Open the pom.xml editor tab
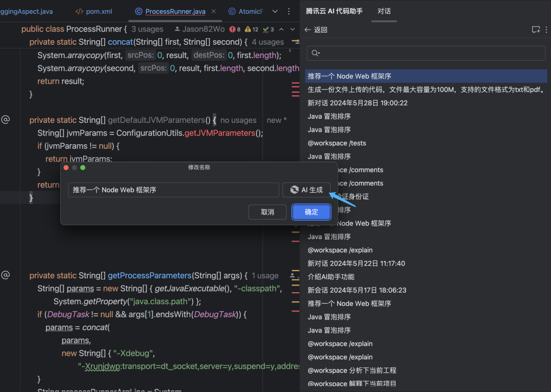The height and width of the screenshot is (392, 551). click(x=94, y=12)
